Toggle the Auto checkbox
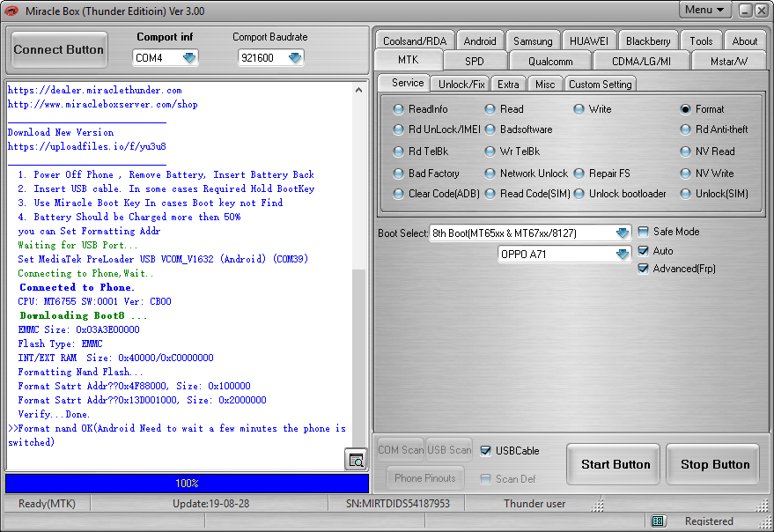Viewport: 774px width, 532px height. click(x=643, y=251)
